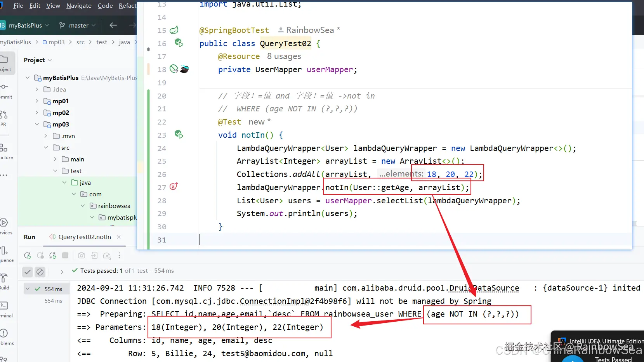Collapse the 554 ms test result node
The image size is (644, 362).
(x=28, y=289)
